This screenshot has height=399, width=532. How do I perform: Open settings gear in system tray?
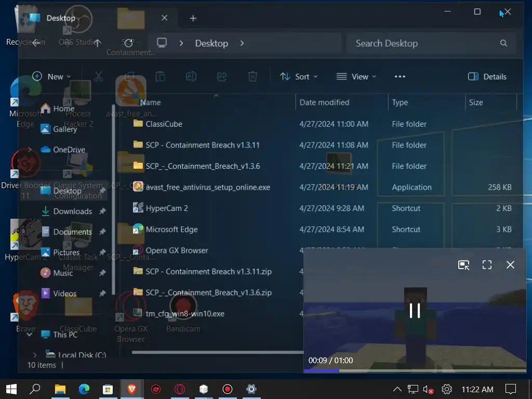point(447,389)
